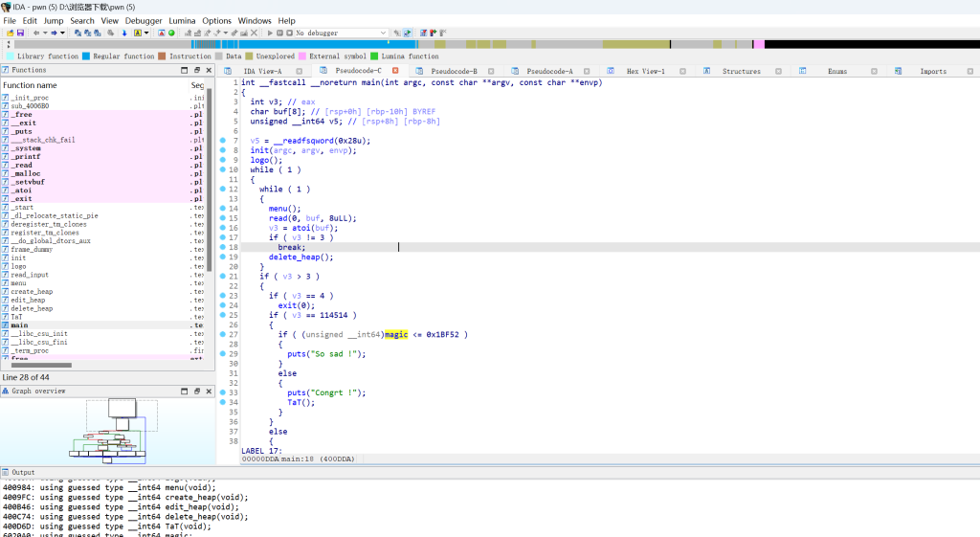Viewport: 980px width, 537px height.
Task: Click the blue region in navigation band
Action: (x=306, y=44)
